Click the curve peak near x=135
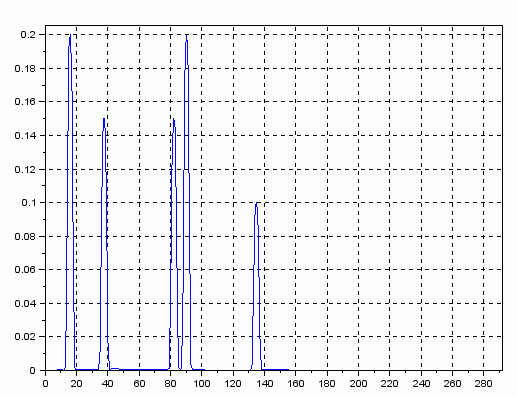The image size is (517, 397). (x=256, y=203)
